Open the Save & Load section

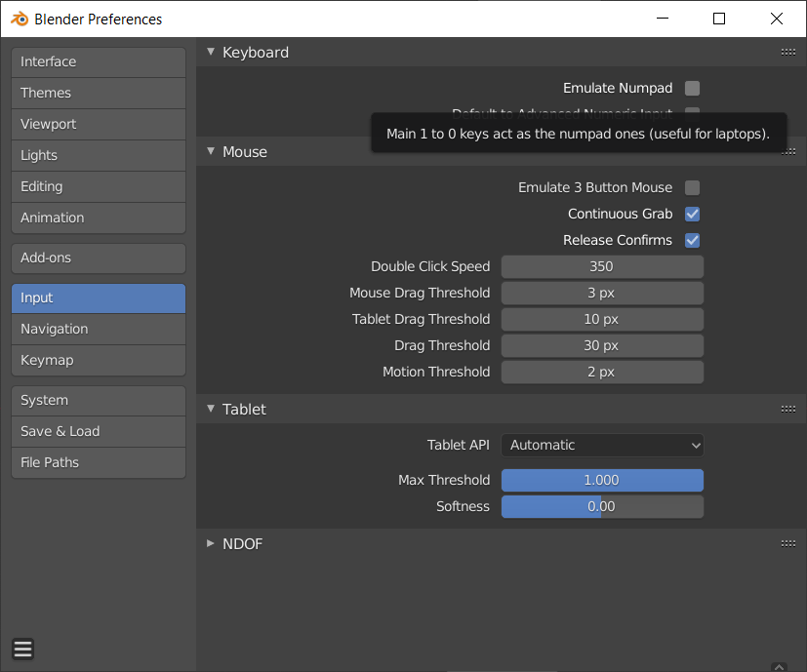tap(98, 432)
